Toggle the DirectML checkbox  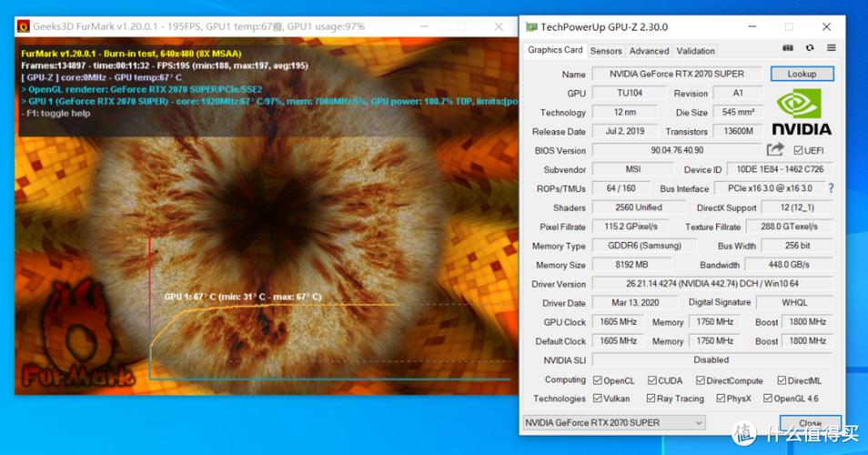(782, 380)
